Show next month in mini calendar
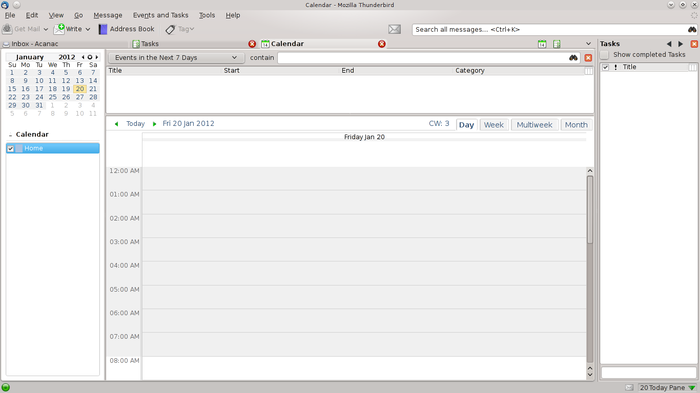700x393 pixels. click(x=97, y=57)
